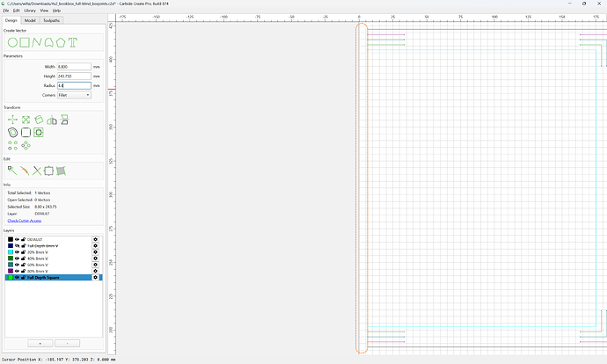Image resolution: width=607 pixels, height=364 pixels.
Task: Open the Help menu
Action: (56, 11)
